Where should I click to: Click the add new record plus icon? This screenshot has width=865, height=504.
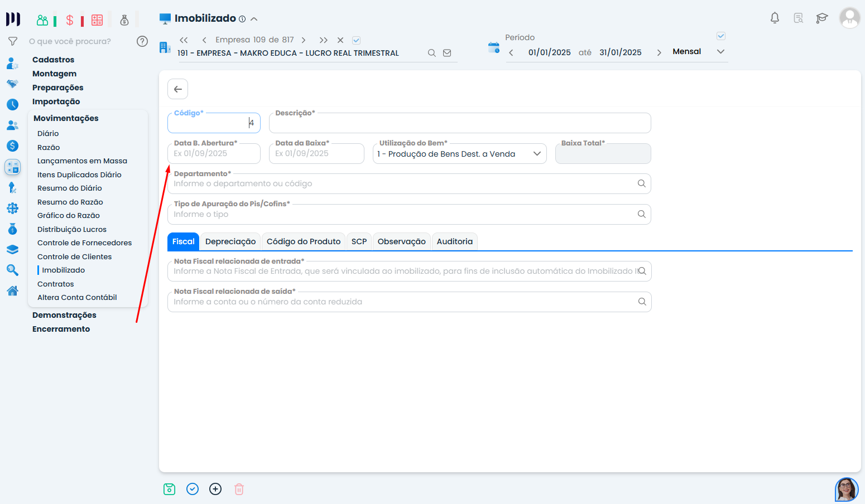215,489
